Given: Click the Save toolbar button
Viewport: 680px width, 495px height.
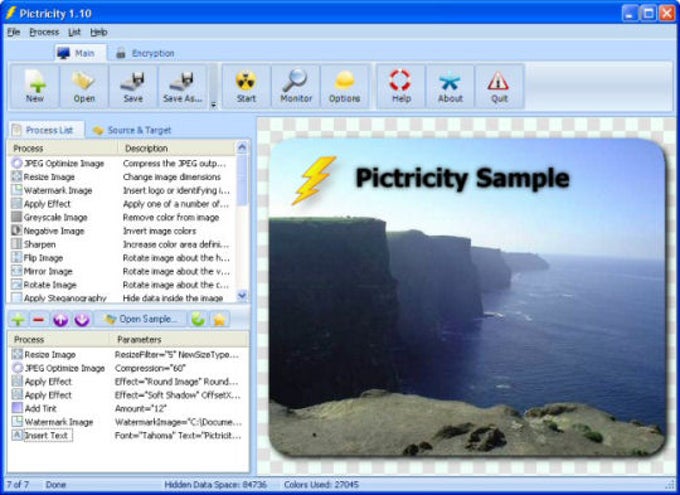Looking at the screenshot, I should tap(133, 86).
